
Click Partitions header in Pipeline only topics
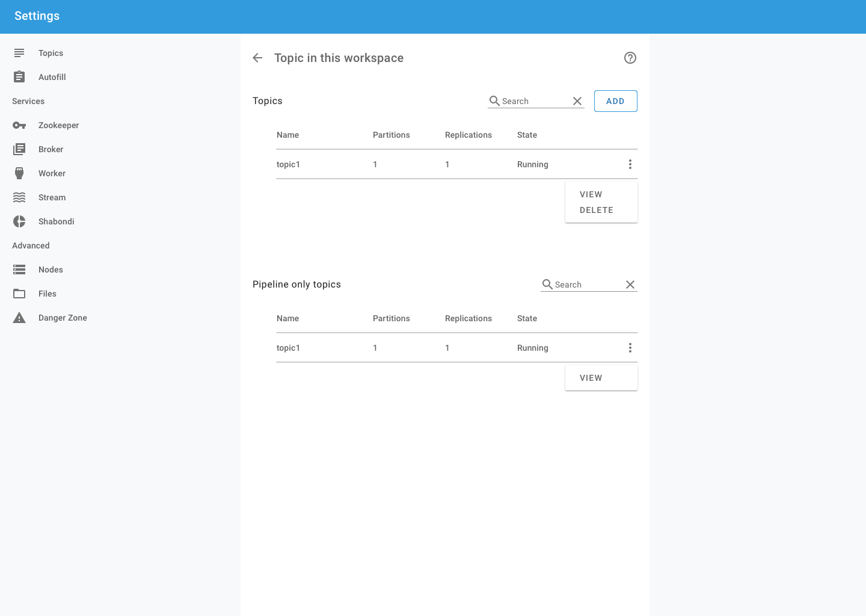(x=392, y=318)
